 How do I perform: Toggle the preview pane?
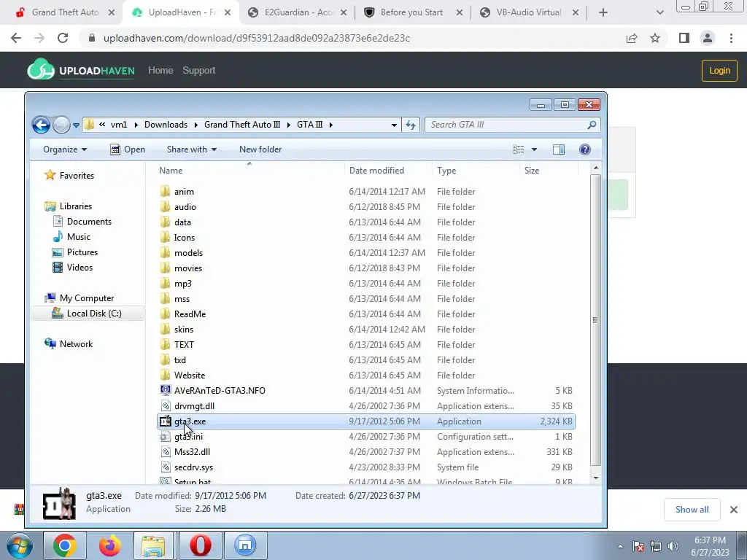click(559, 149)
